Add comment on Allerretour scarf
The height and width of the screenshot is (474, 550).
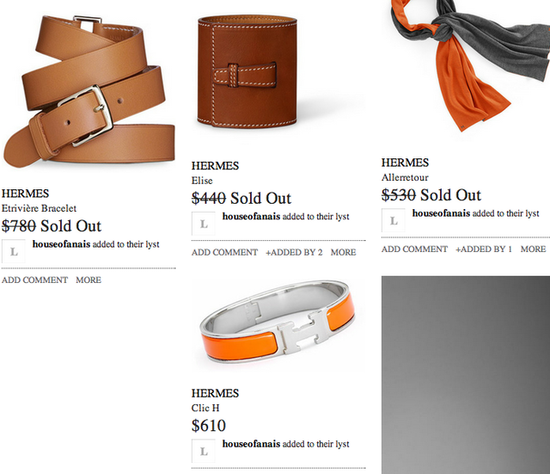pyautogui.click(x=415, y=249)
